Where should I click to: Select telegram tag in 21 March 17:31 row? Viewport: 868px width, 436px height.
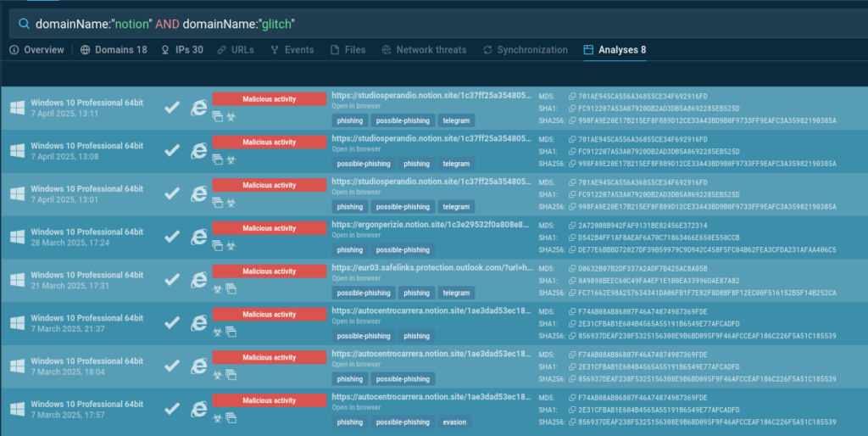(x=456, y=293)
